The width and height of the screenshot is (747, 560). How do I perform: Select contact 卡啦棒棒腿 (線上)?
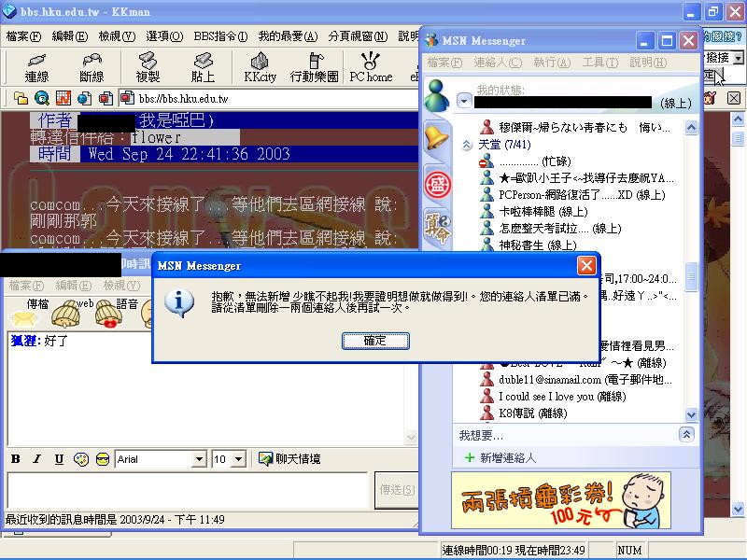click(x=543, y=211)
